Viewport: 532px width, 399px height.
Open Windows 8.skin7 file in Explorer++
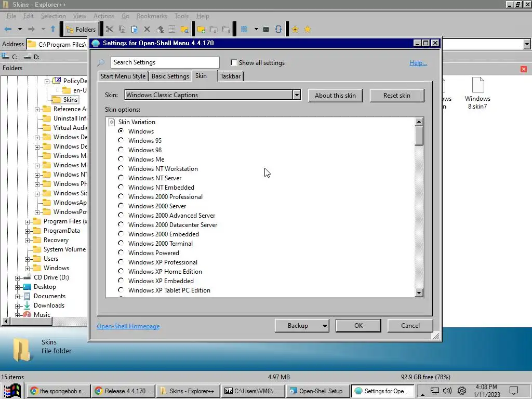pos(477,94)
